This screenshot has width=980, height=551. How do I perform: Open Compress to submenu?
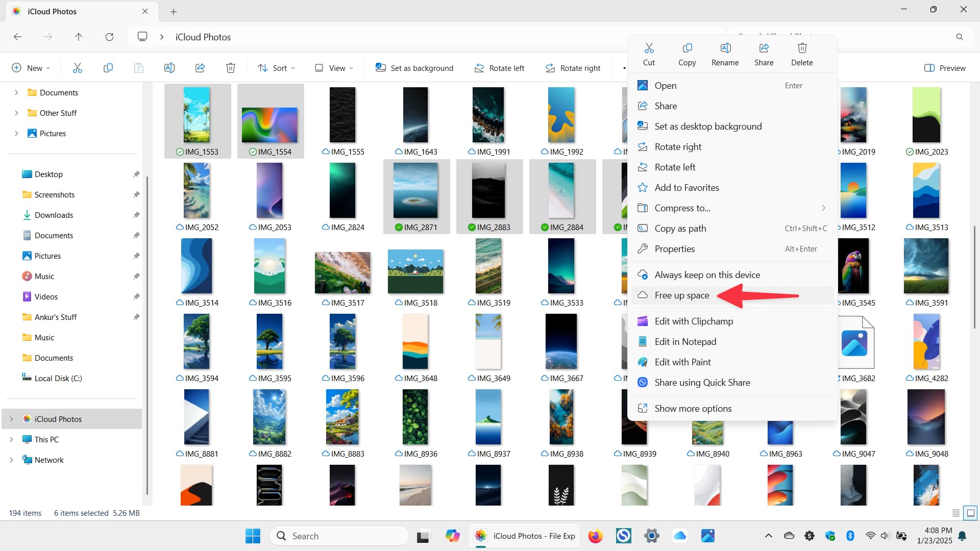tap(732, 208)
